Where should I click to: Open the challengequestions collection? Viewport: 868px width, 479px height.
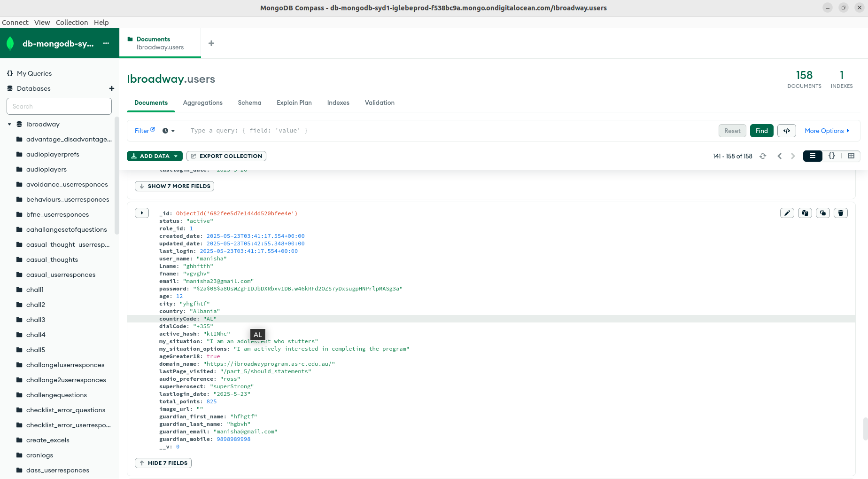pyautogui.click(x=56, y=395)
